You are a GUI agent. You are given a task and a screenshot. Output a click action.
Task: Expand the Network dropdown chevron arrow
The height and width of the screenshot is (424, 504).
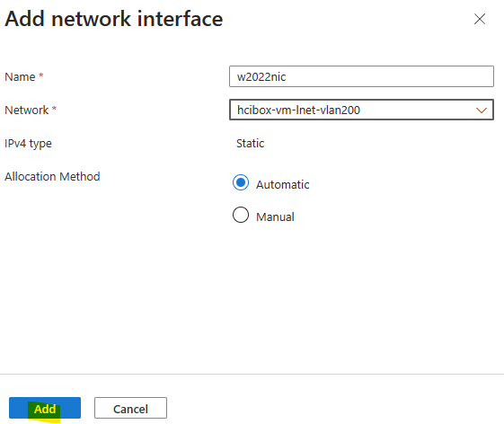[482, 110]
